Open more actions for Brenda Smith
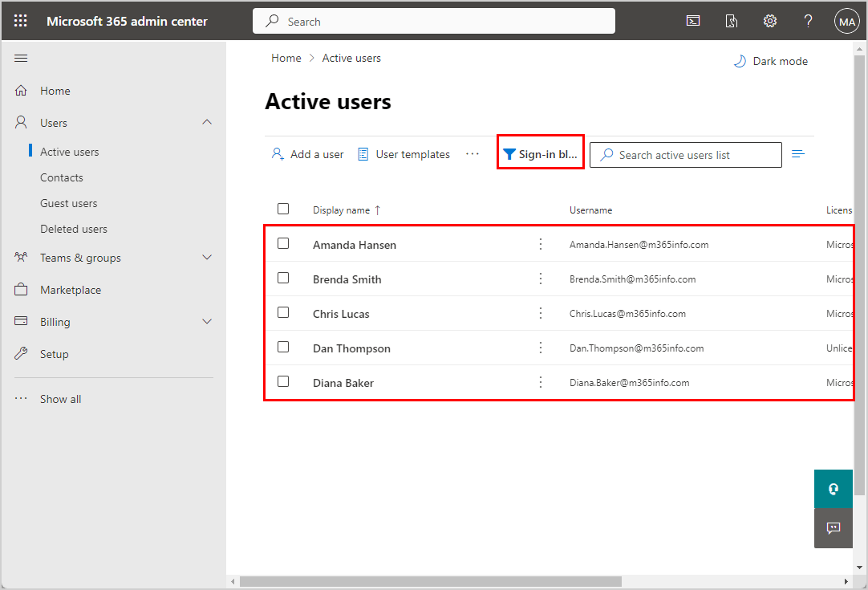This screenshot has width=868, height=590. click(541, 279)
